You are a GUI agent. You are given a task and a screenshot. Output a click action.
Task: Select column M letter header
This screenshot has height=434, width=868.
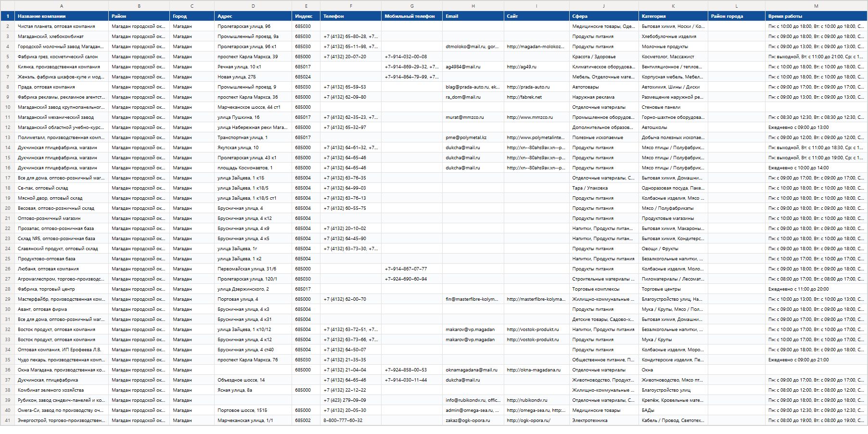click(x=816, y=6)
